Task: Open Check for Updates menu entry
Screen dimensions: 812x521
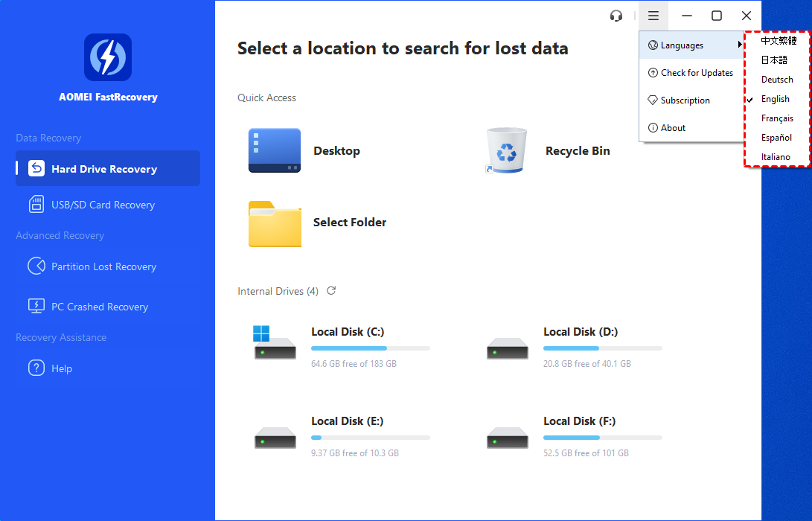Action: coord(696,73)
